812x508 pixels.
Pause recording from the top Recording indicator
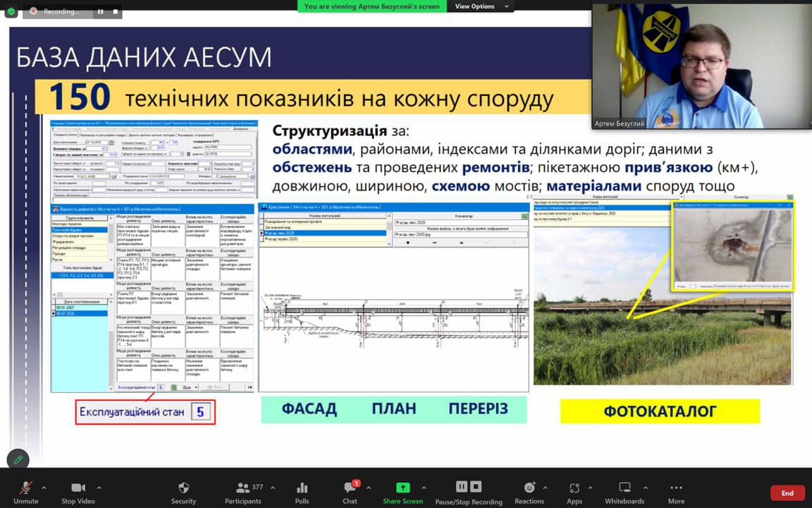point(100,11)
